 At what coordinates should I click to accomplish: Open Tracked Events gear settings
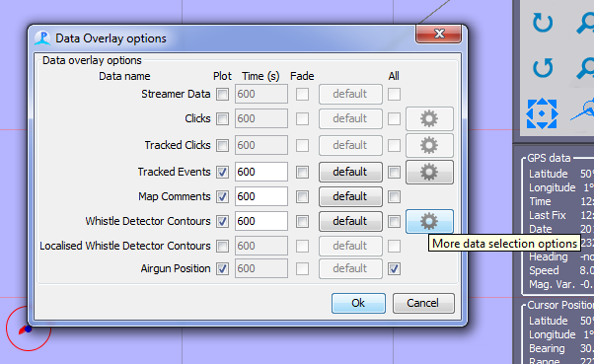[429, 172]
